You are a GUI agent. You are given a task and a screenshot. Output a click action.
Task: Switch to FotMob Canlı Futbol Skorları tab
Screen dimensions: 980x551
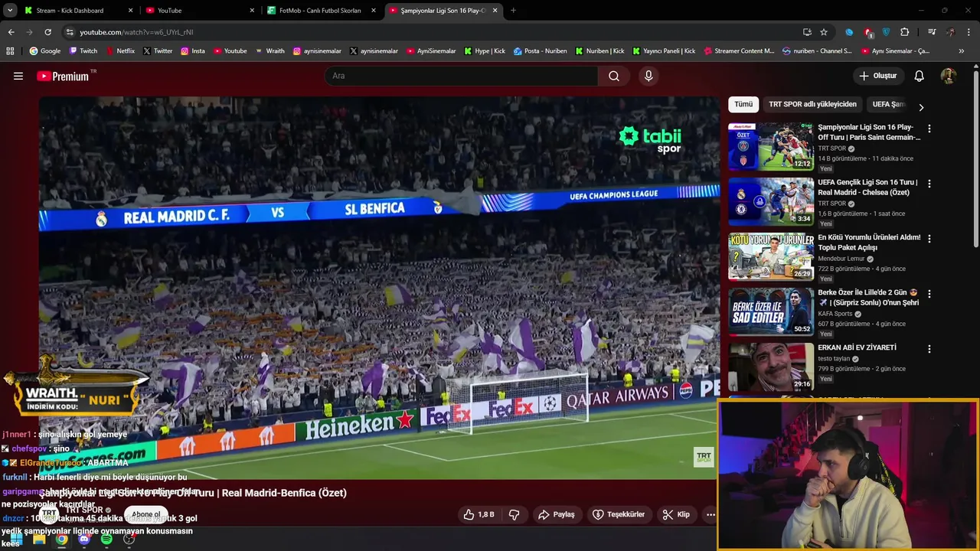pos(320,11)
